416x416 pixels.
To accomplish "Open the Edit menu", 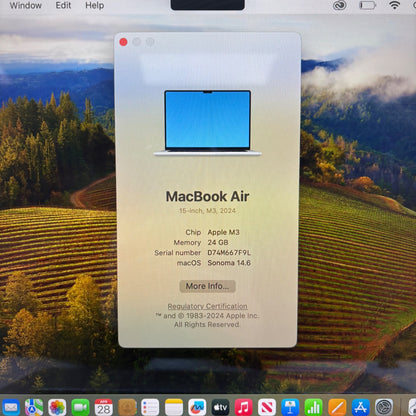I will [63, 5].
